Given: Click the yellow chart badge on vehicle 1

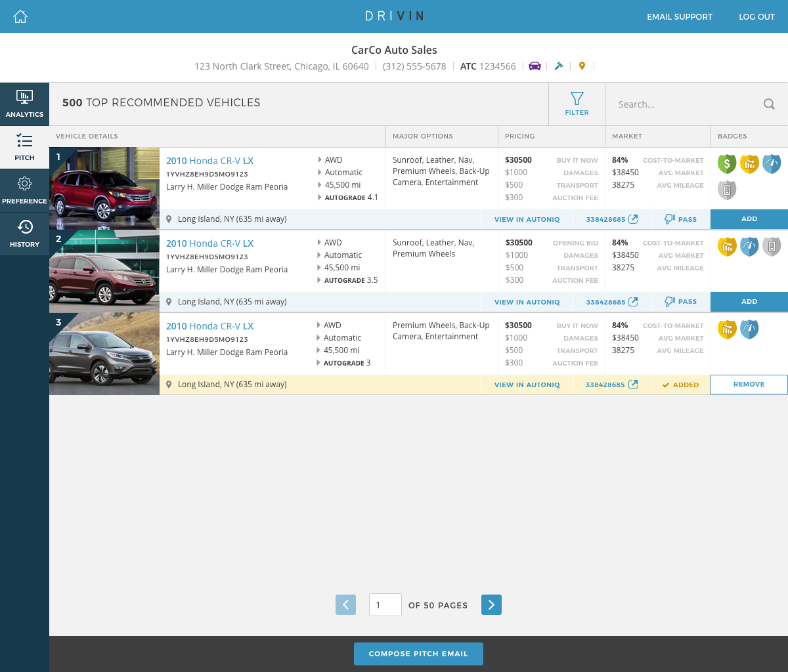Looking at the screenshot, I should (x=749, y=164).
